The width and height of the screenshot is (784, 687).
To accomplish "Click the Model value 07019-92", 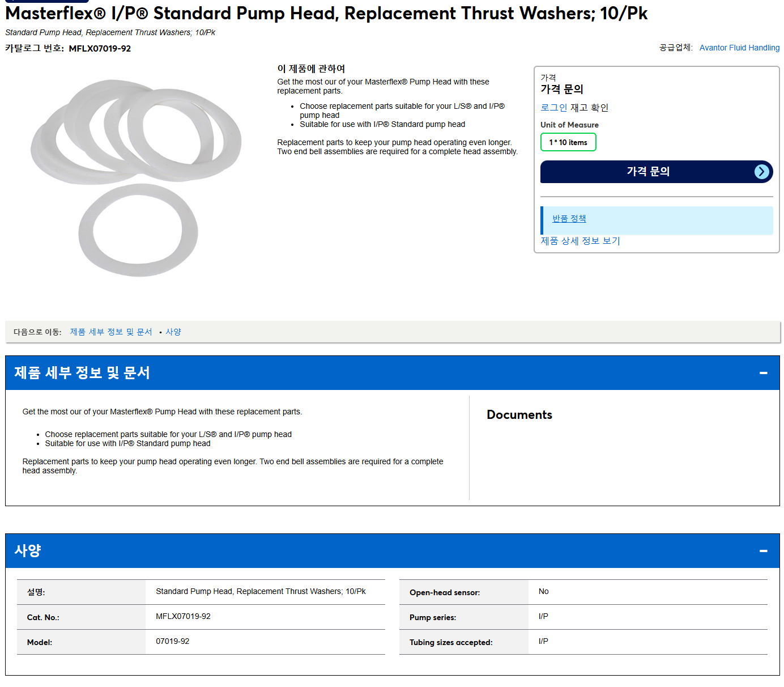I will point(173,641).
